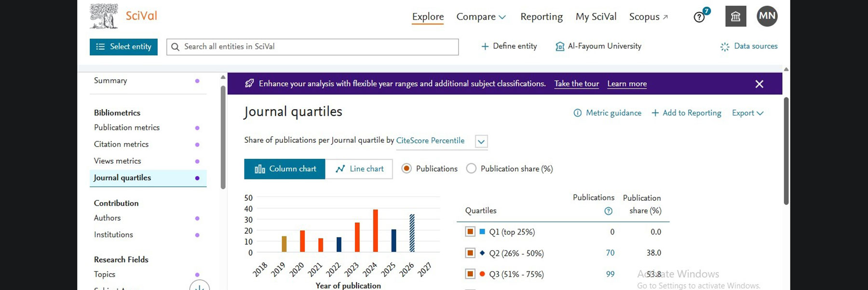Select the Publication share (%) radio button
This screenshot has width=868, height=290.
pyautogui.click(x=471, y=168)
